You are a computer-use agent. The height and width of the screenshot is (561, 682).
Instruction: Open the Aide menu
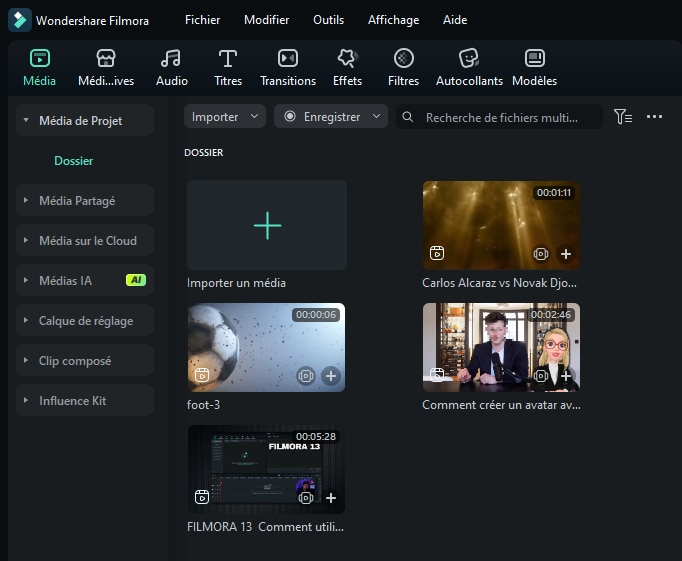(x=455, y=20)
